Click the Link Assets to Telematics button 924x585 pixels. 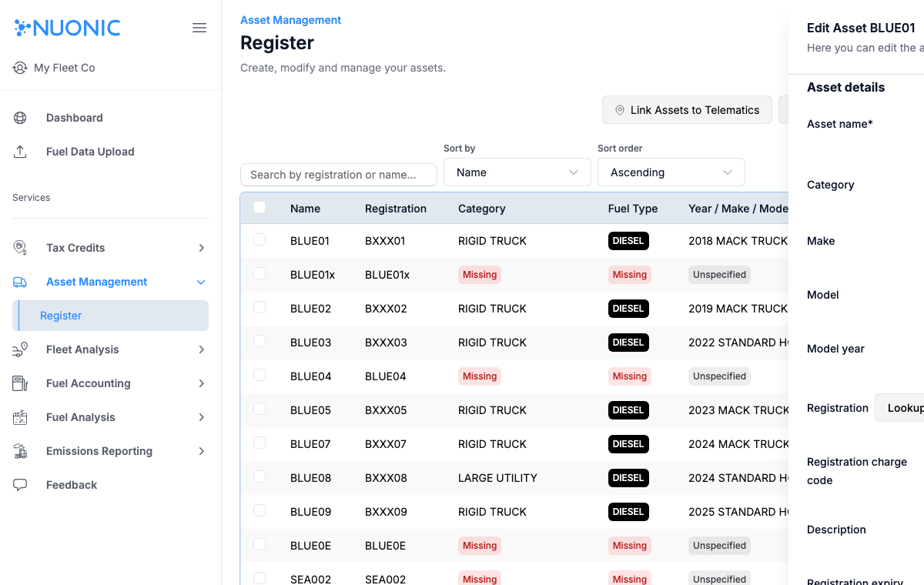(686, 109)
